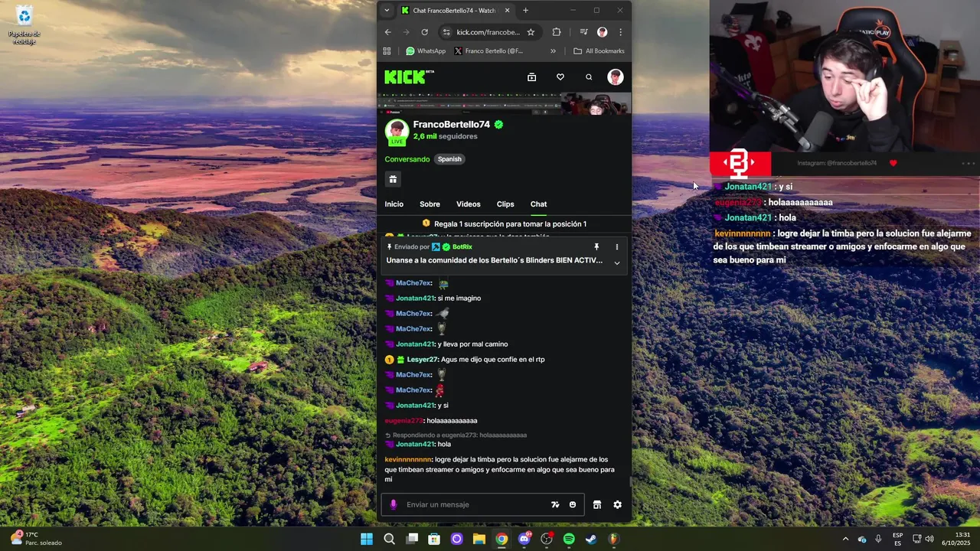Expand the pinned BotRix message
Screen dimensions: 980x551
coord(616,262)
